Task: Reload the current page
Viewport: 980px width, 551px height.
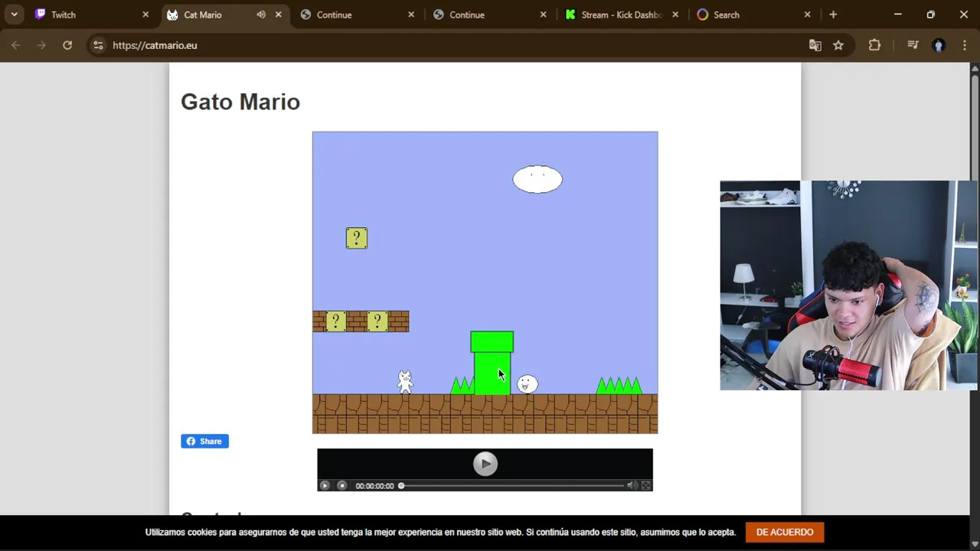Action: pyautogui.click(x=67, y=45)
